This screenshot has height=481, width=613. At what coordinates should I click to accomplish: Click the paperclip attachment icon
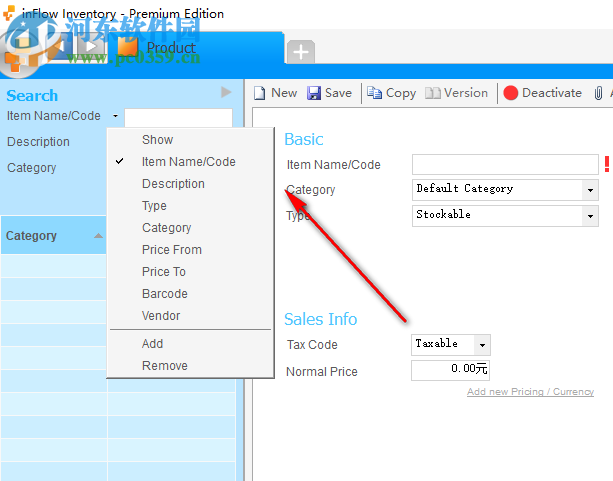pyautogui.click(x=598, y=93)
